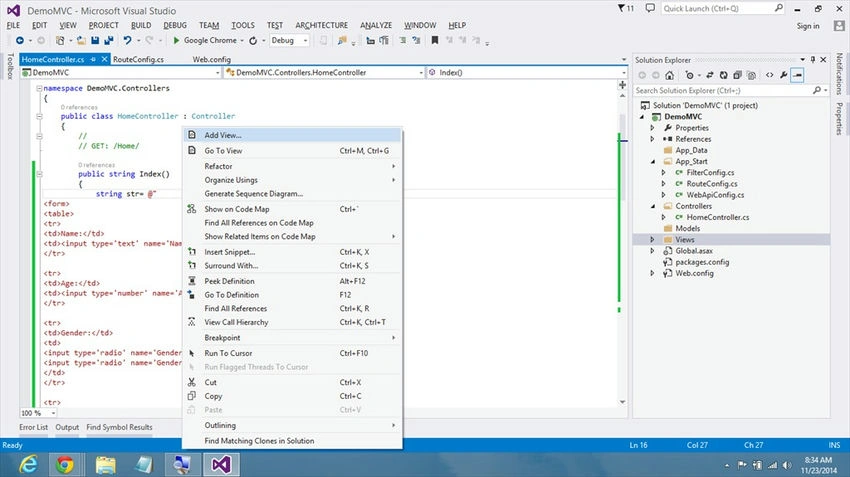This screenshot has width=850, height=477.
Task: Collapse the Controllers folder node
Action: tap(653, 206)
